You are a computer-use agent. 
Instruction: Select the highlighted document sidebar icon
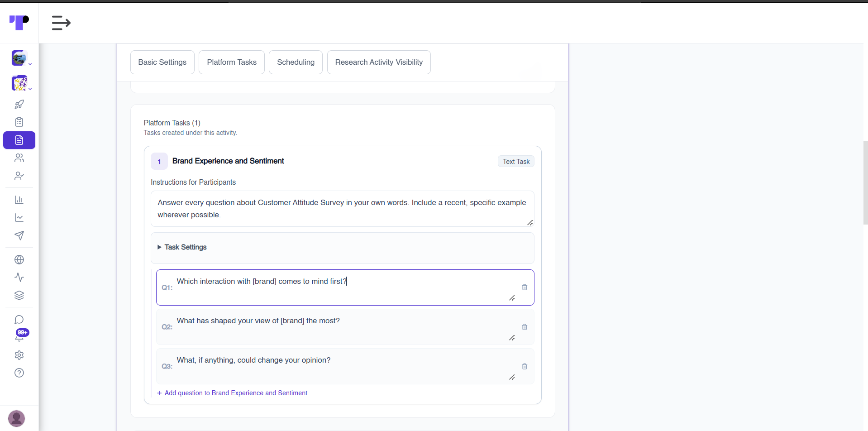(19, 140)
